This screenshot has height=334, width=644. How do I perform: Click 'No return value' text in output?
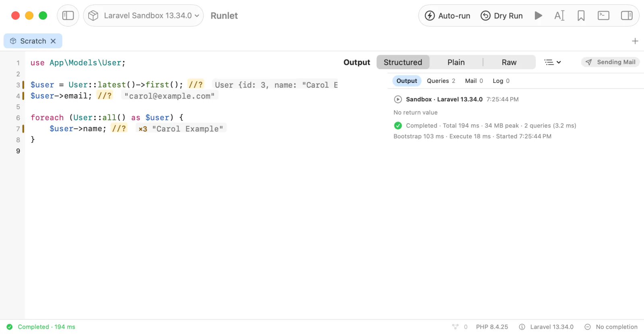pos(415,112)
